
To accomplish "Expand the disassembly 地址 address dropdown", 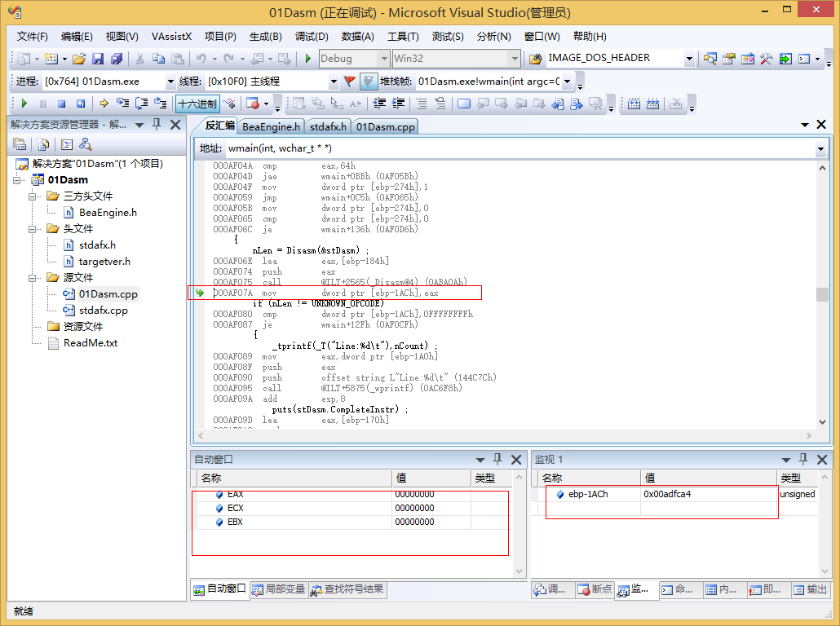I will click(x=820, y=149).
